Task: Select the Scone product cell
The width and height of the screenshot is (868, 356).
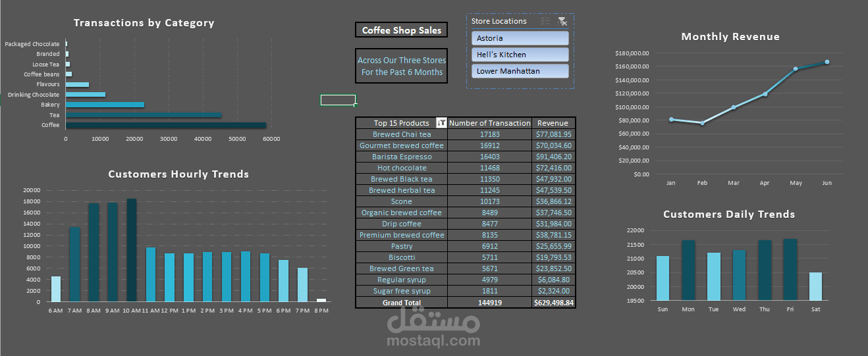Action: (x=402, y=201)
